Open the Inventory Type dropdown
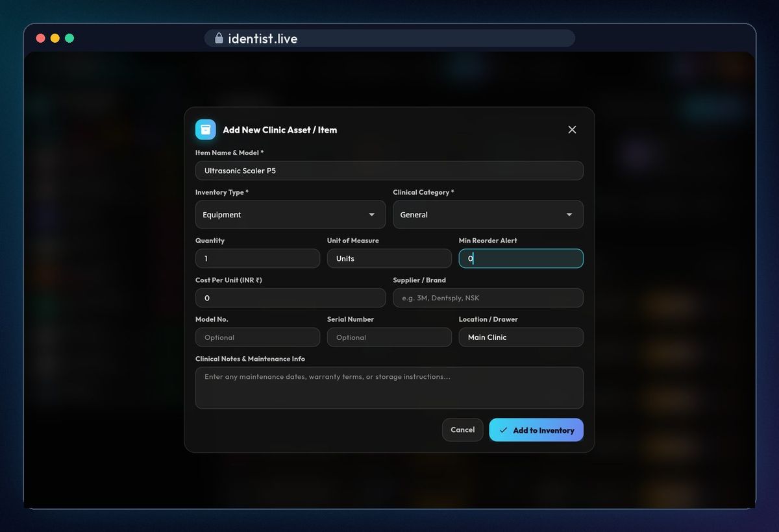The image size is (779, 532). point(290,215)
